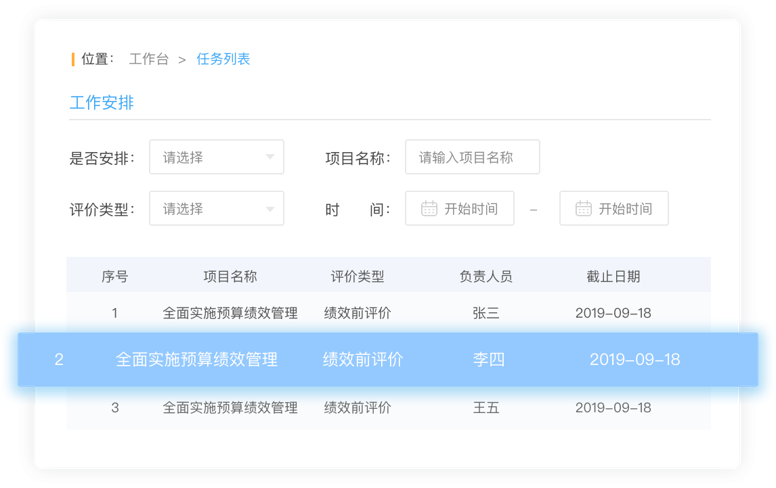Image resolution: width=776 pixels, height=488 pixels.
Task: Click the 负责人员 column header
Action: pyautogui.click(x=486, y=276)
